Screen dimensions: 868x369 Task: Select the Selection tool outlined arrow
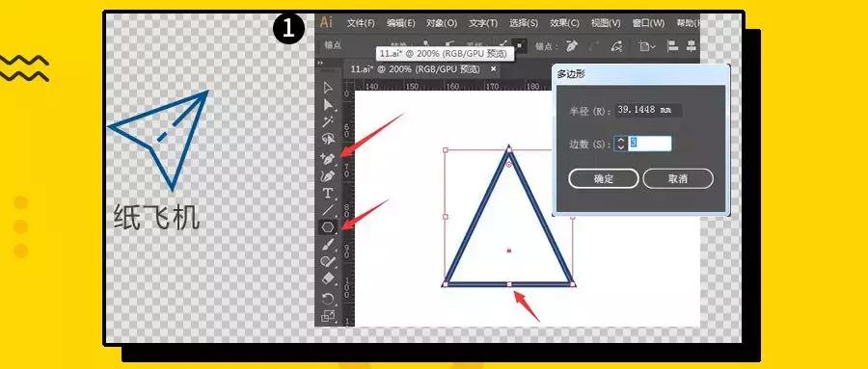(328, 88)
